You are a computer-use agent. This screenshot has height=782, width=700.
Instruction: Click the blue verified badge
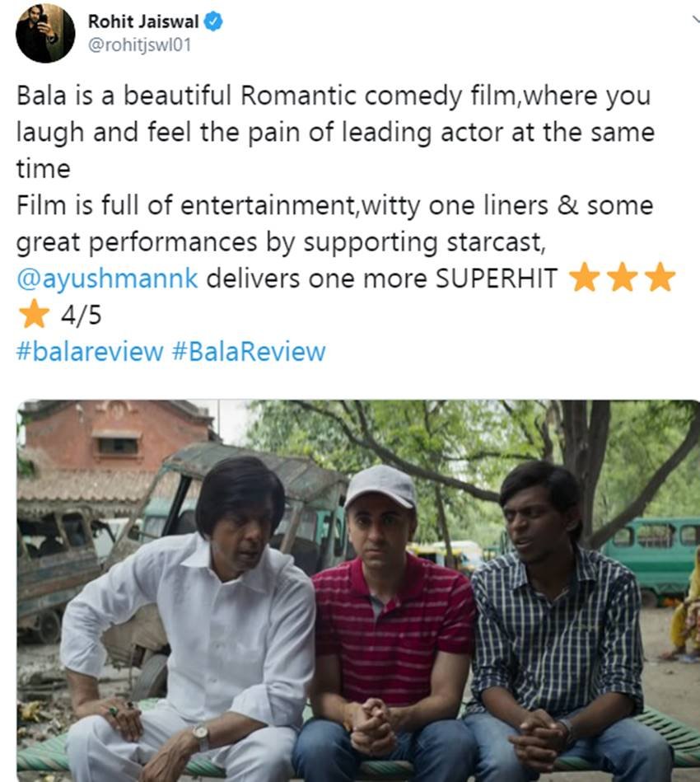[214, 22]
